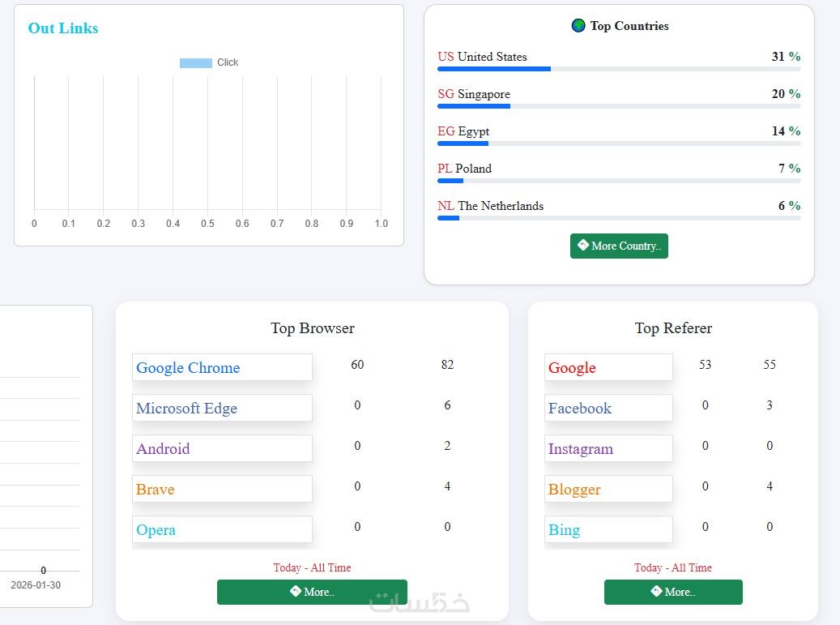The width and height of the screenshot is (840, 625).
Task: Click the Out Links heading
Action: pyautogui.click(x=63, y=28)
